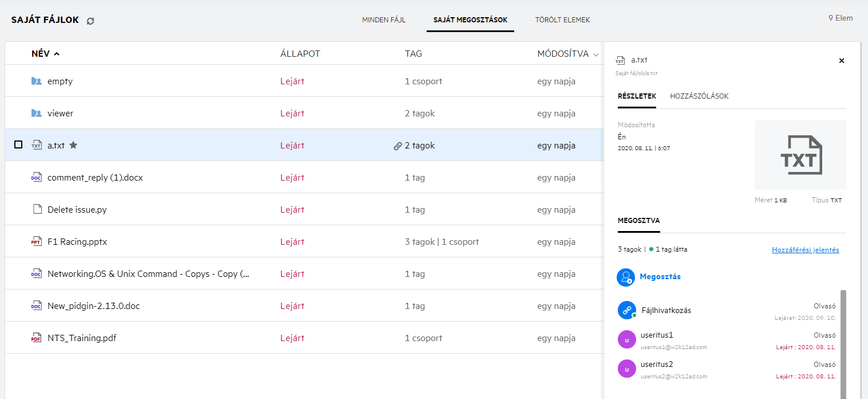
Task: Click the PDF icon of NTS_Training.pdf
Action: (37, 338)
